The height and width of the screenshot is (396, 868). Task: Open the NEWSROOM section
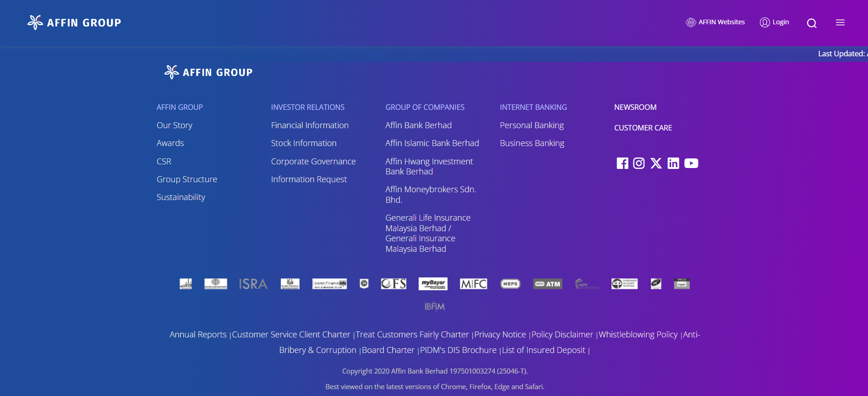635,107
